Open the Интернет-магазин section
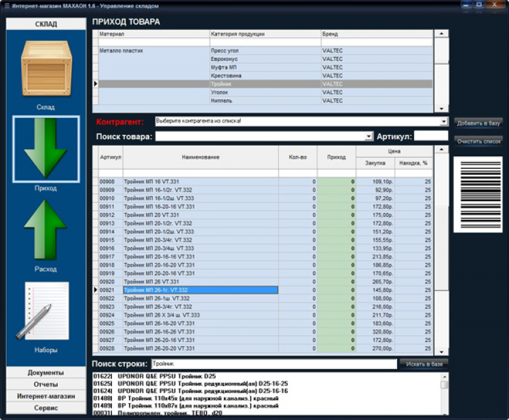 point(45,396)
